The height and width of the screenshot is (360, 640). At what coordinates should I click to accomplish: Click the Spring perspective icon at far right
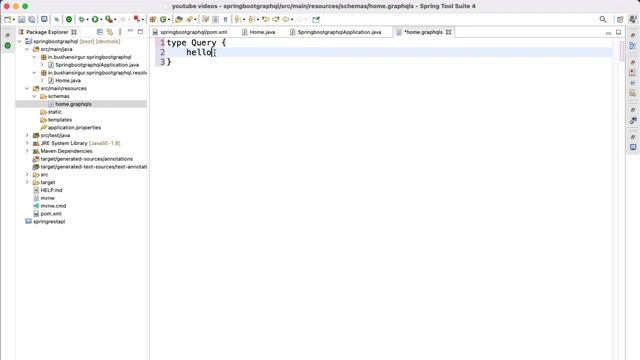coord(633,19)
